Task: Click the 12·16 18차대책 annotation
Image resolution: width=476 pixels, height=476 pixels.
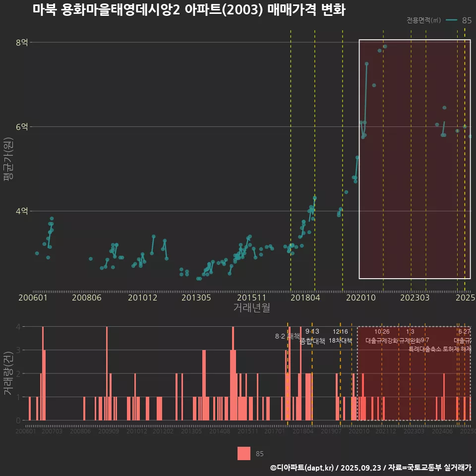Action: 340,336
